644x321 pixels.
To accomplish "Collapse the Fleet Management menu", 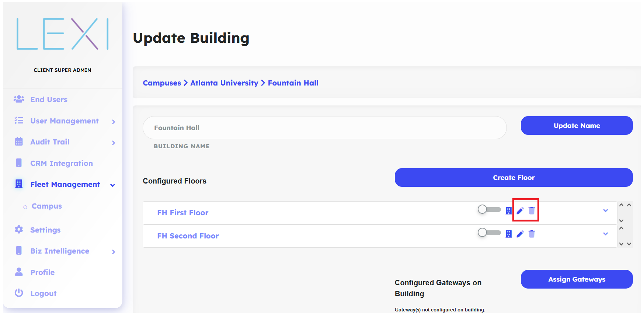I will pyautogui.click(x=113, y=185).
